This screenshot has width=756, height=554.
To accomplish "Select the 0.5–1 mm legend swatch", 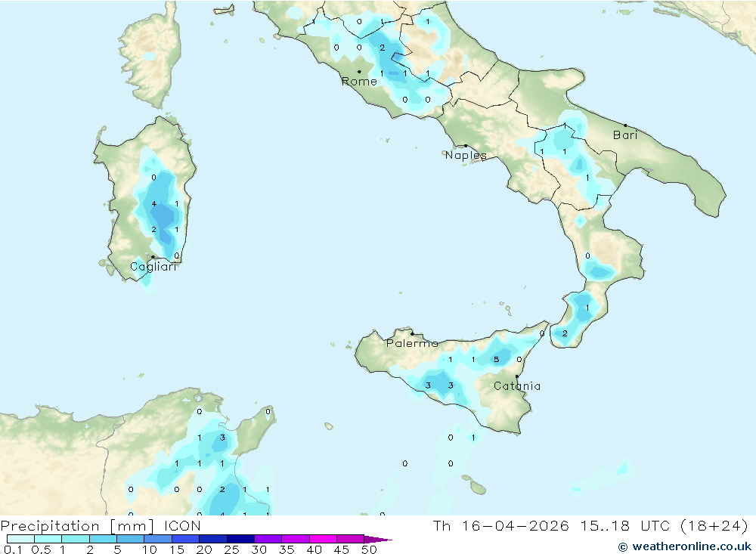I will click(x=48, y=539).
